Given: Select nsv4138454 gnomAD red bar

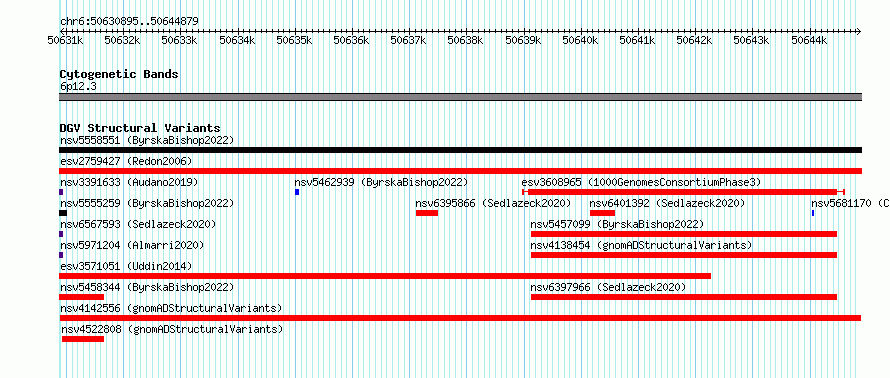Looking at the screenshot, I should [x=684, y=255].
